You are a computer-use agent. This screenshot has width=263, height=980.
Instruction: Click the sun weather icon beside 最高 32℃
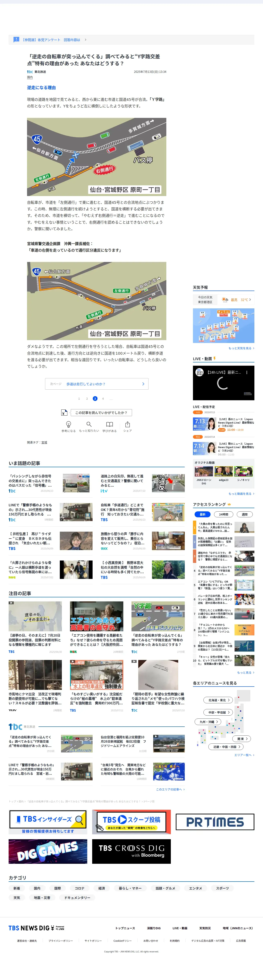tap(225, 300)
